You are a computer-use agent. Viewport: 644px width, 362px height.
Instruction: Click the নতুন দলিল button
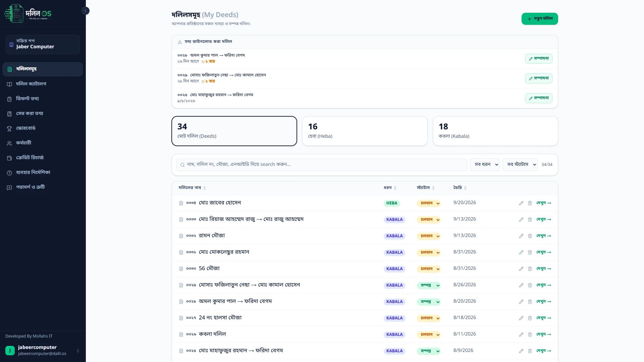coord(539,19)
